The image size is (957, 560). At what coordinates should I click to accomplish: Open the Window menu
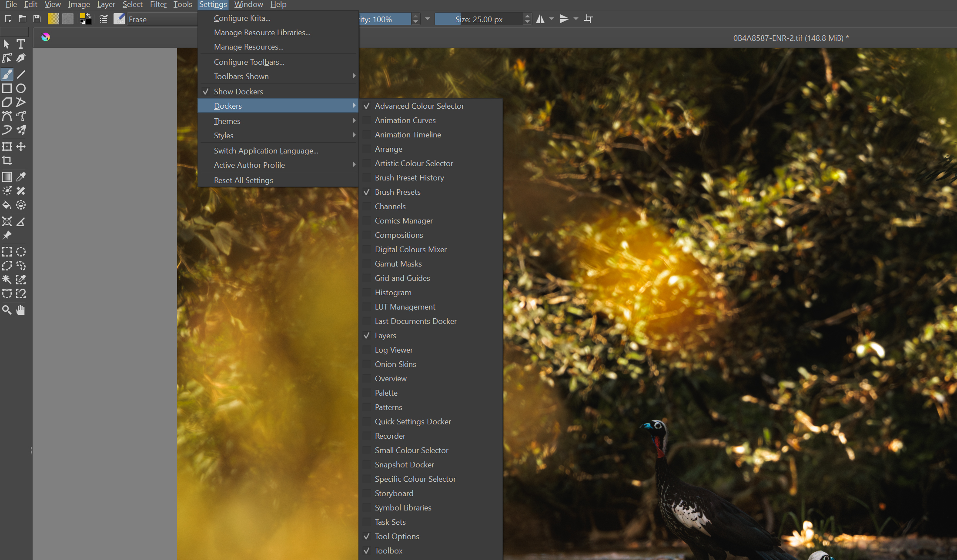(248, 4)
